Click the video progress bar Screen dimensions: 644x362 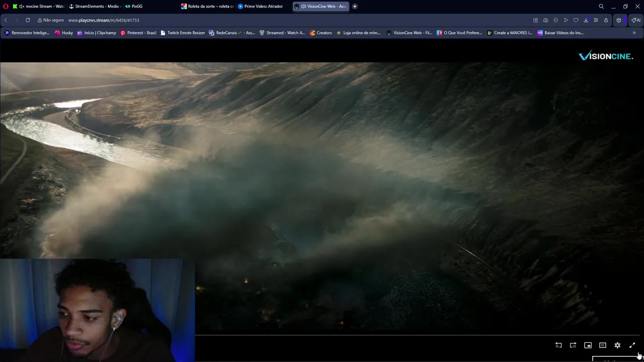pos(417,334)
